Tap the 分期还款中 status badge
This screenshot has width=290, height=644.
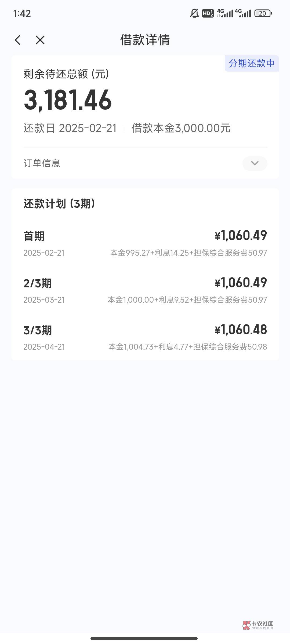pyautogui.click(x=252, y=64)
